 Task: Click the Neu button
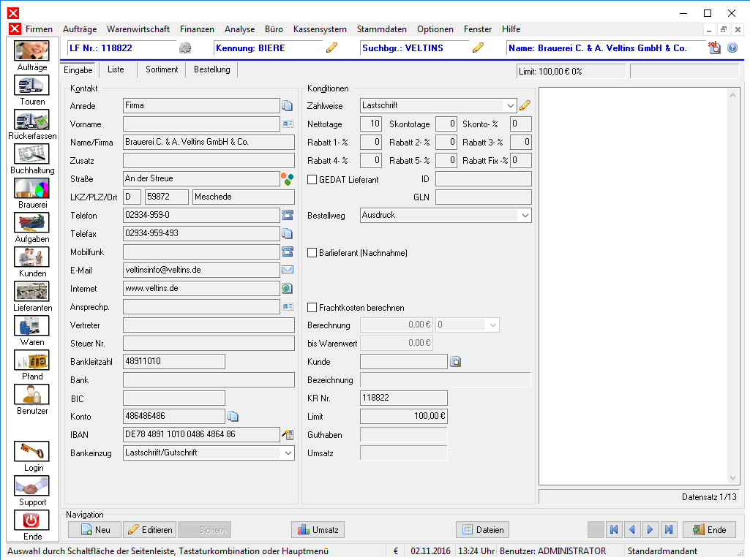(94, 530)
